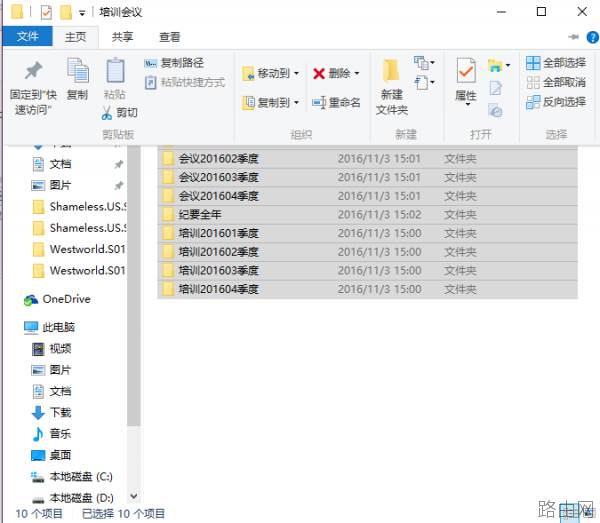Select folder 培训201601季度

point(367,233)
